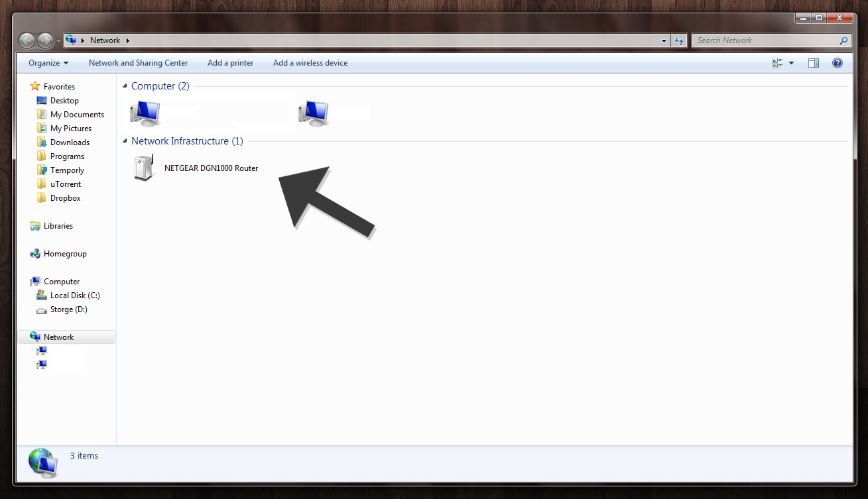Open the Help question mark icon

(x=837, y=63)
